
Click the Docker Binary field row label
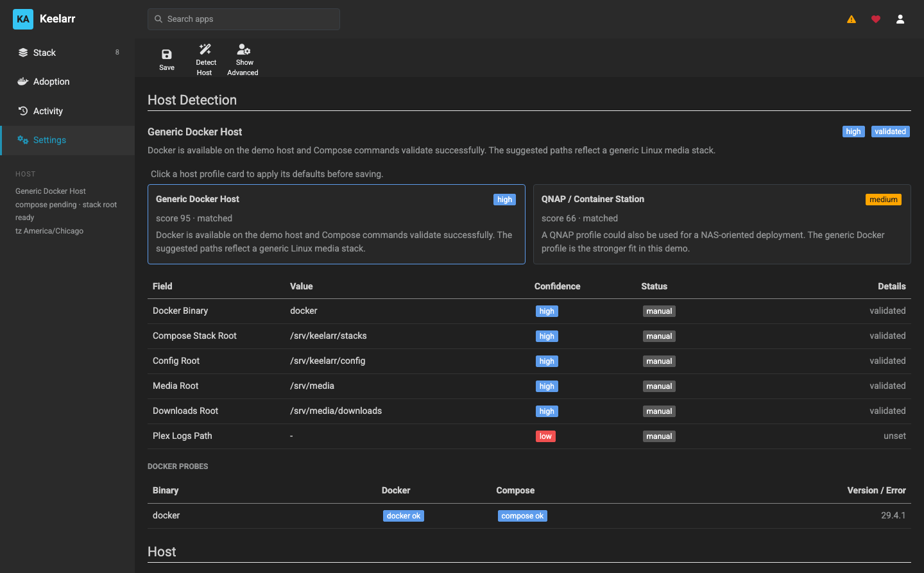coord(180,311)
